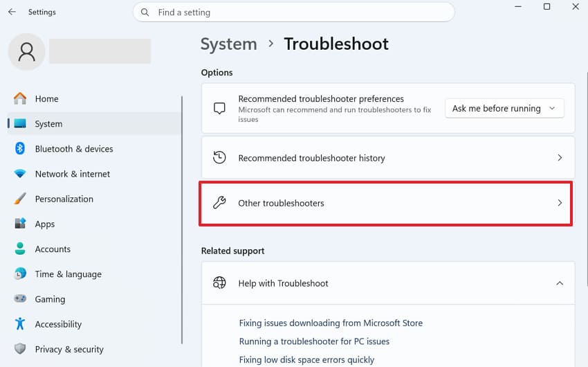Screen dimensions: 588x367
Task: Click the Gaming controller icon
Action: click(20, 298)
